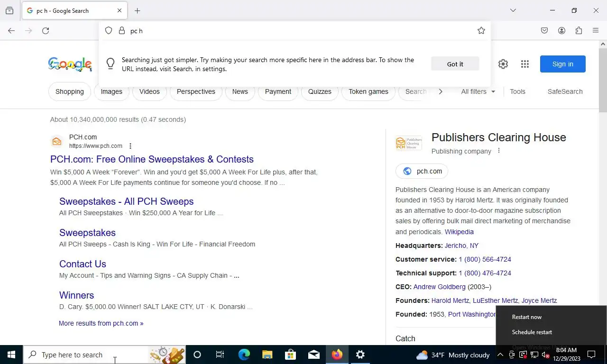Open Cortana circle on taskbar
The image size is (607, 364).
tap(197, 355)
